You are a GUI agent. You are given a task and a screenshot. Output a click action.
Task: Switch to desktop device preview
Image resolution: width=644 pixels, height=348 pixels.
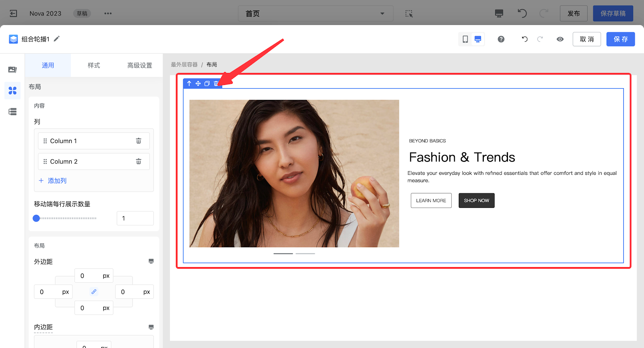(478, 39)
